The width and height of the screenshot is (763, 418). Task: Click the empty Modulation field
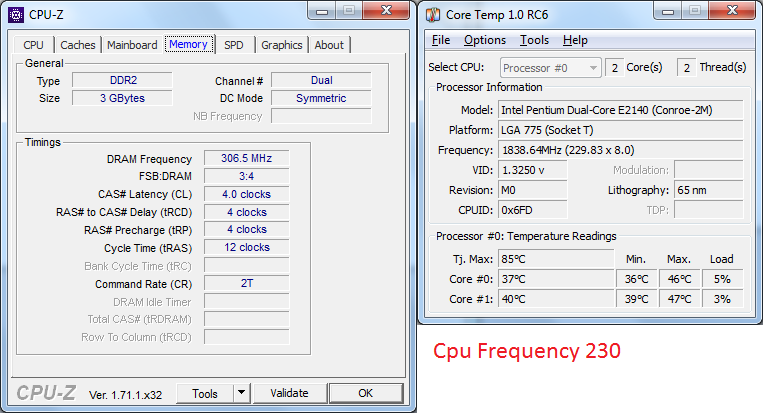coord(708,170)
